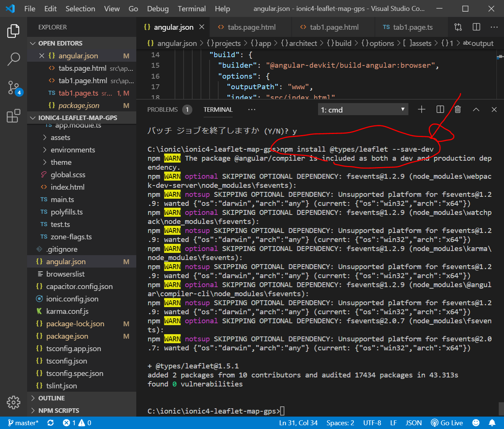Start Go Live server

(447, 423)
